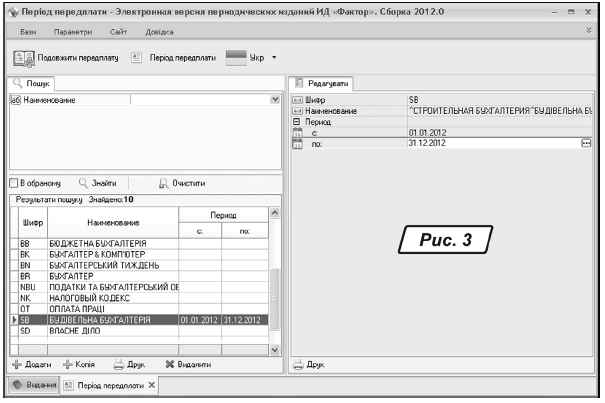Switch to the Видання tab

[x=31, y=385]
